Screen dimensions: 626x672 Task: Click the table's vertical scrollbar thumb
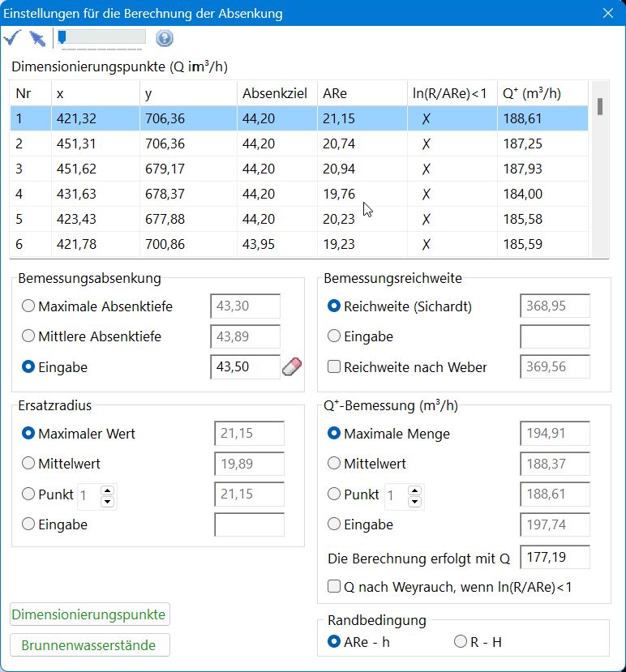pyautogui.click(x=600, y=107)
